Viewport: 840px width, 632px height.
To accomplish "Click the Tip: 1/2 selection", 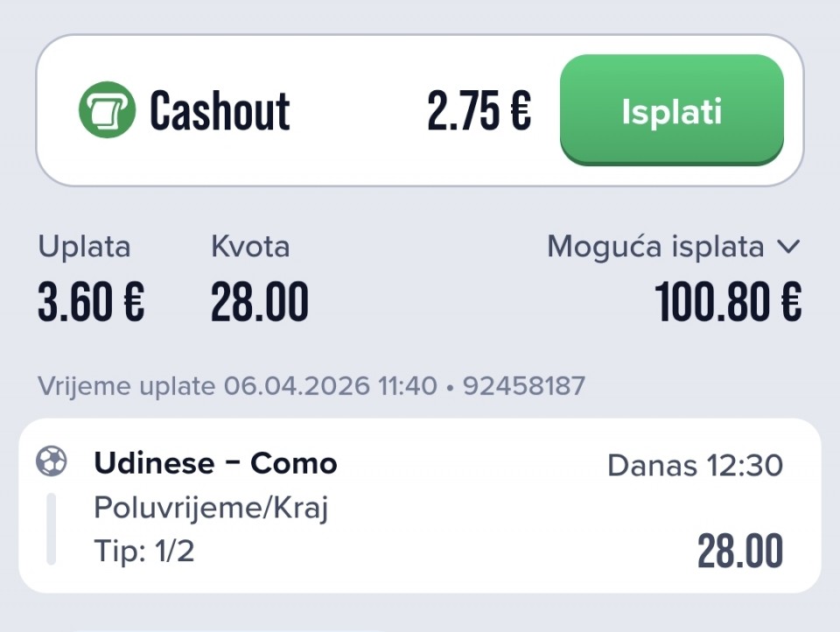I will click(144, 551).
